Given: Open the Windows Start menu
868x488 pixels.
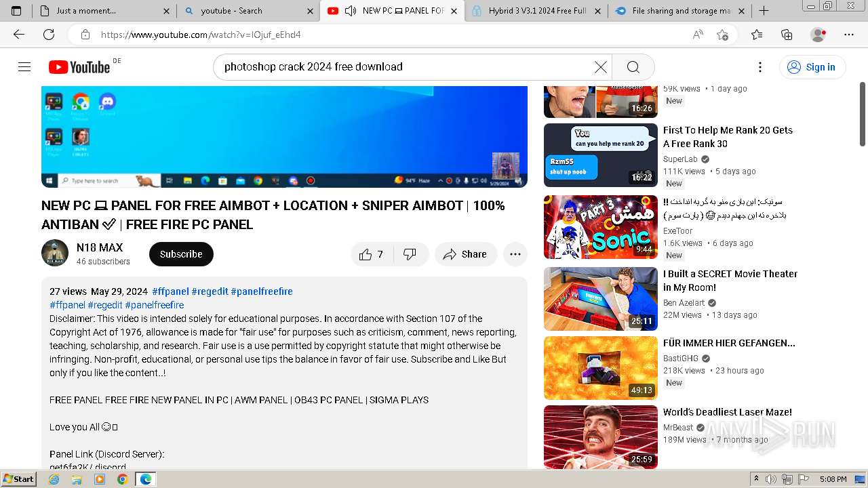Looking at the screenshot, I should click(x=18, y=479).
